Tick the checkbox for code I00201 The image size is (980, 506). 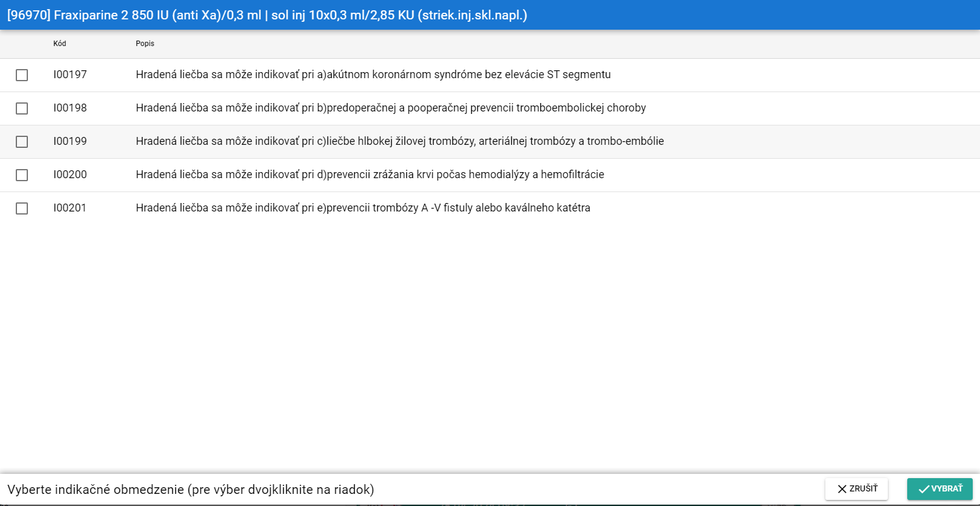(x=22, y=208)
